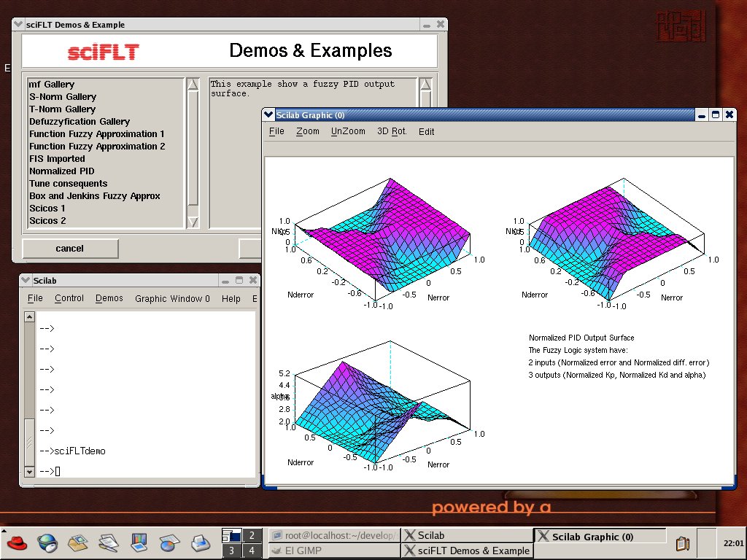Image resolution: width=747 pixels, height=560 pixels.
Task: Switch to workspace 2 in pager
Action: point(252,536)
